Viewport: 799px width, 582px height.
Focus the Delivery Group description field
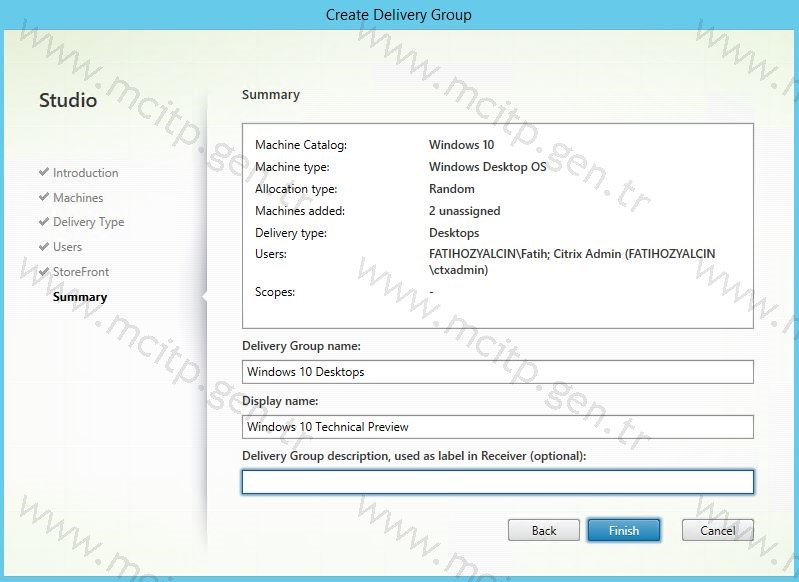(x=498, y=482)
